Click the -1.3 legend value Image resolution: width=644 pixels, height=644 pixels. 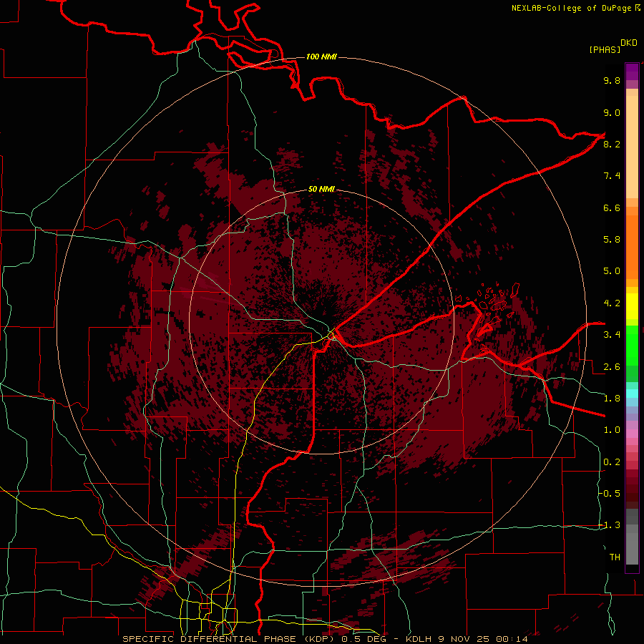tap(610, 525)
